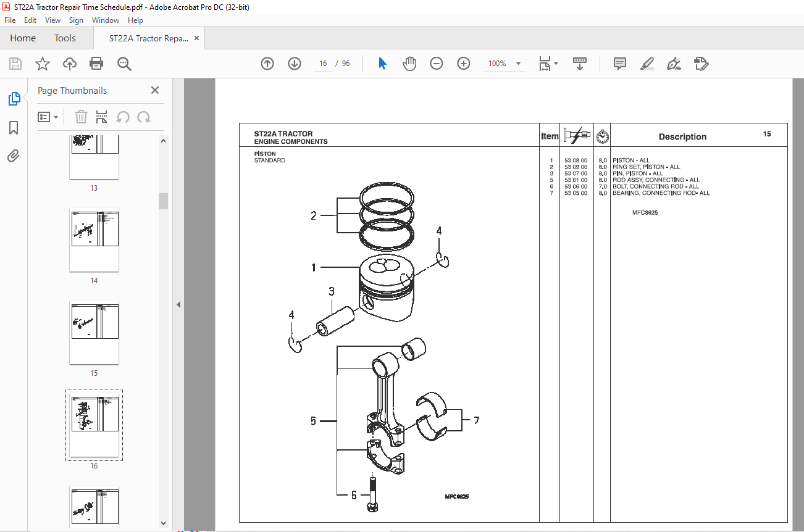Click the thumbnails panel scrollbar thumb
The height and width of the screenshot is (532, 804).
coord(164,201)
